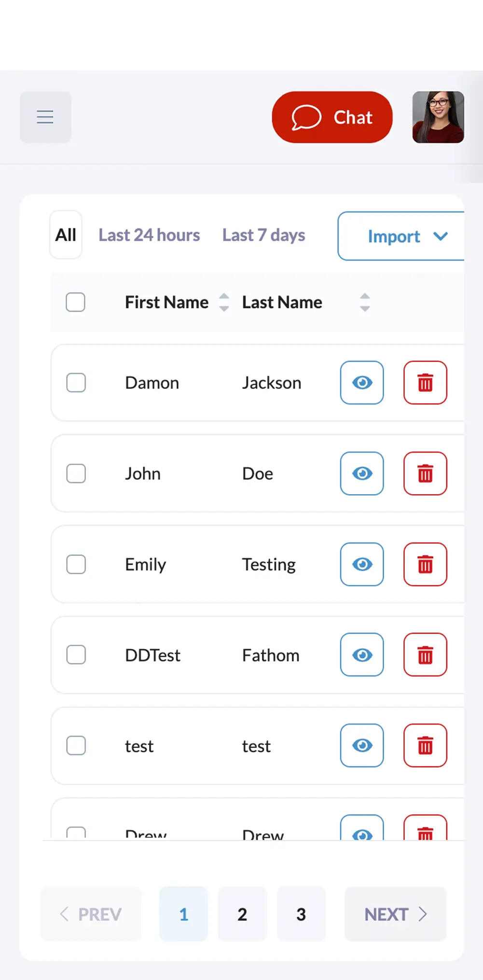Screen dimensions: 483x980
Task: Check the box for Damon Jackson
Action: point(76,383)
